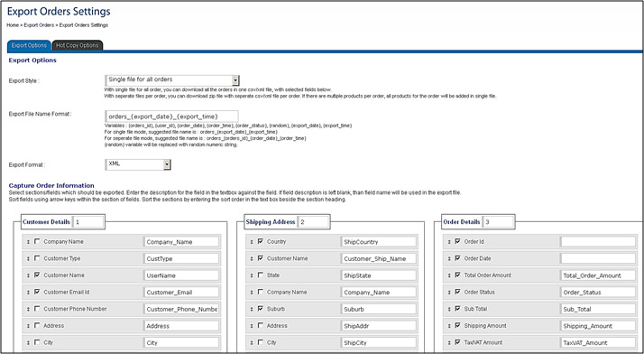Click sort arrows icon beside Tax/VAT Amount
Image resolution: width=644 pixels, height=354 pixels.
coord(448,343)
